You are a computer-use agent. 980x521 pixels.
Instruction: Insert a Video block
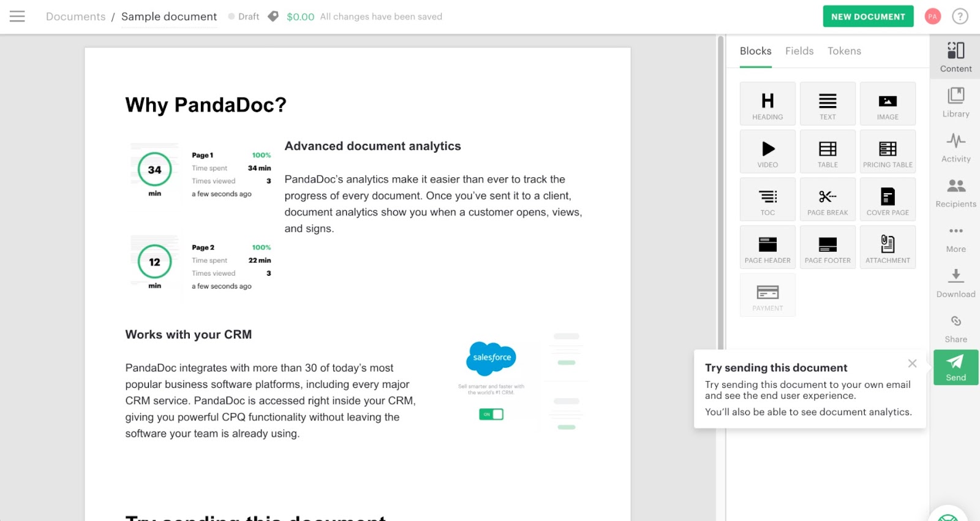click(767, 151)
